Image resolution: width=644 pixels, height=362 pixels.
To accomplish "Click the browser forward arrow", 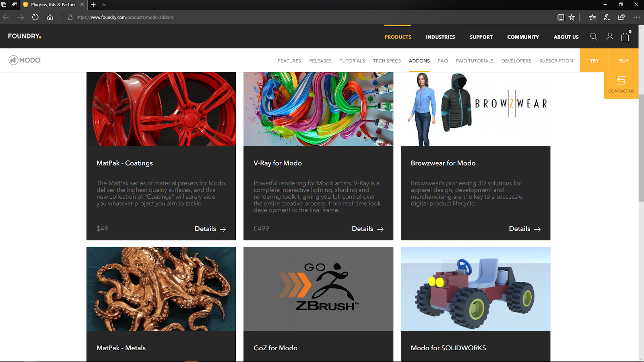I will point(21,17).
